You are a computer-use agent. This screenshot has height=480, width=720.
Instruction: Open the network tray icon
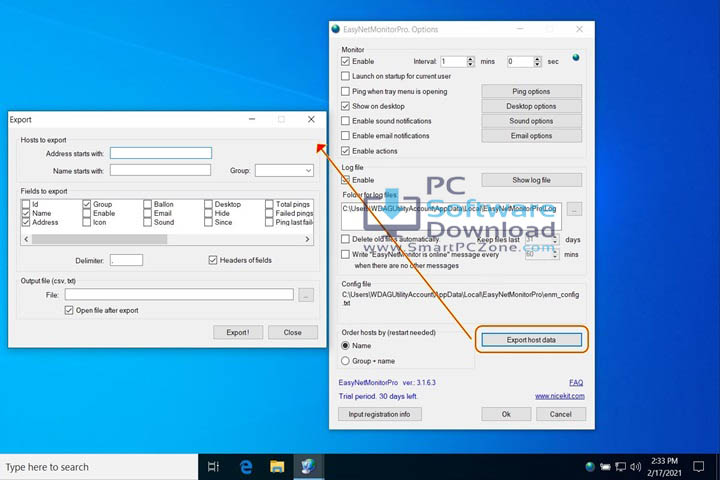[x=620, y=467]
